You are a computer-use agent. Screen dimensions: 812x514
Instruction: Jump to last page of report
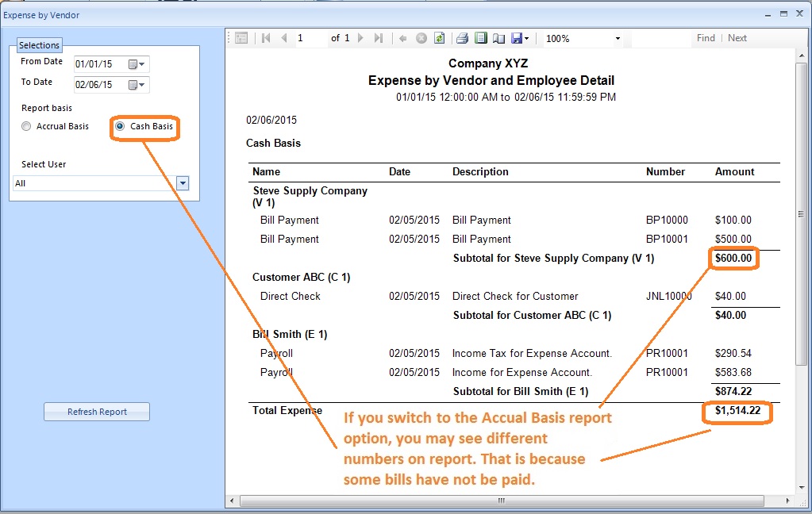(379, 38)
